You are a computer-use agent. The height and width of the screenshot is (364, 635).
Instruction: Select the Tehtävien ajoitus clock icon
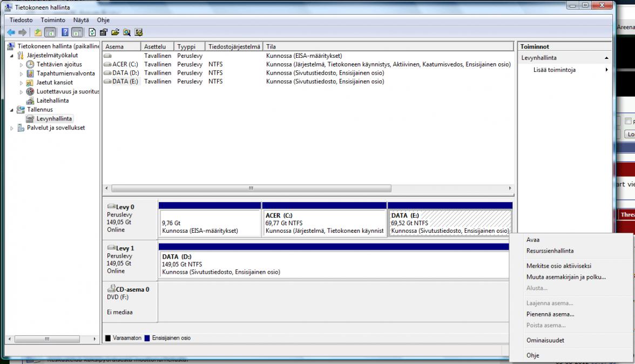pos(30,64)
